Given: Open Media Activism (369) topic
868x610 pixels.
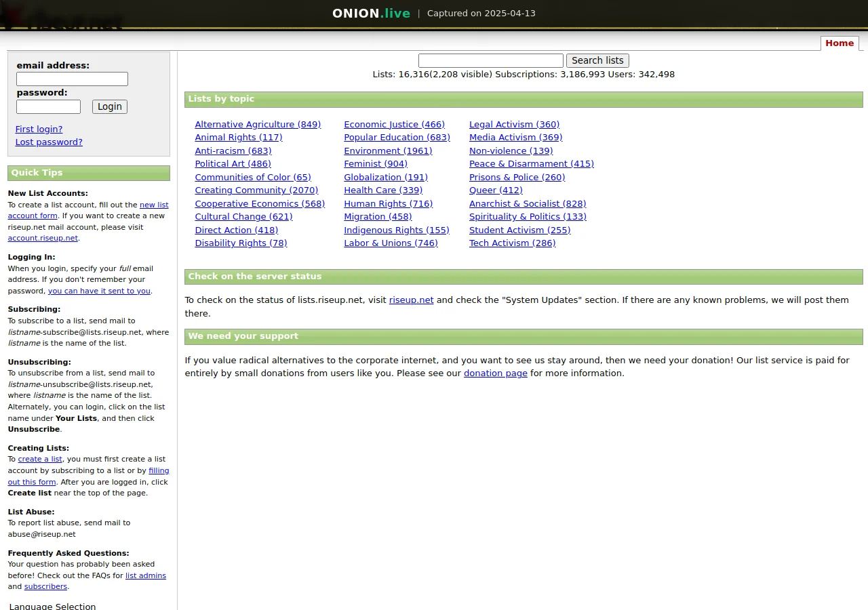Looking at the screenshot, I should (x=516, y=138).
